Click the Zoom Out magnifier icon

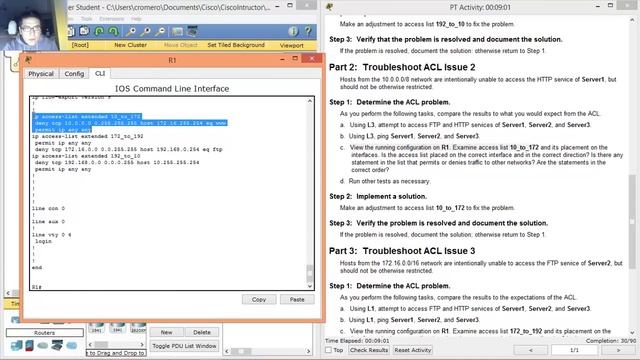point(161,31)
